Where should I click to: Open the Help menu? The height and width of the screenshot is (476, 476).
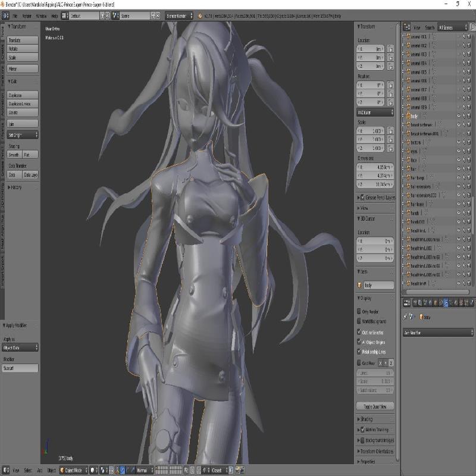[54, 16]
